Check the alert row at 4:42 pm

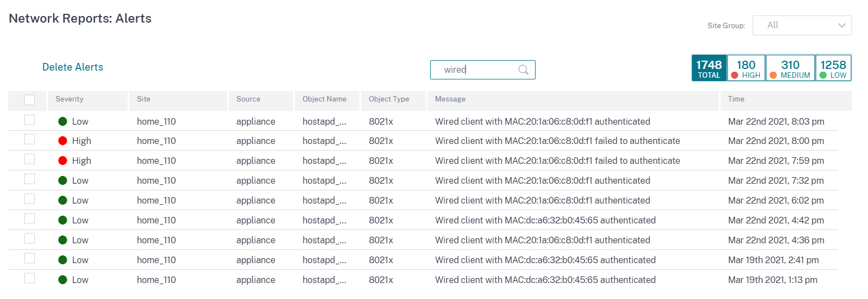(30, 218)
